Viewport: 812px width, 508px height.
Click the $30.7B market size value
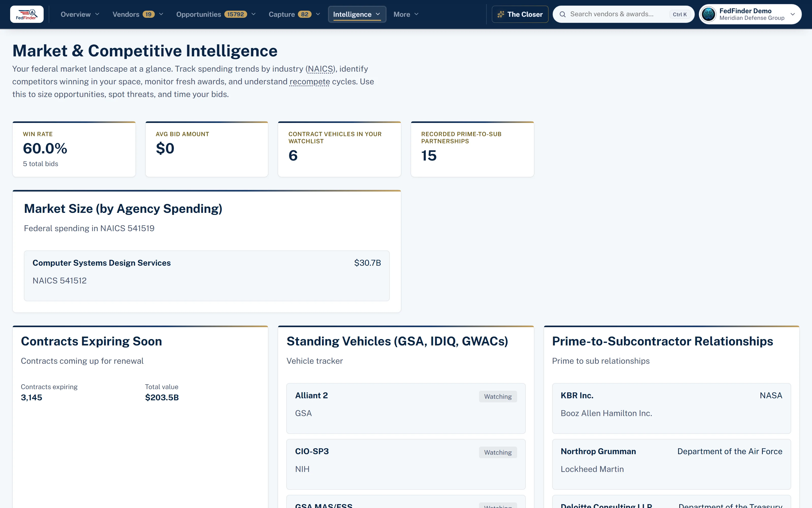point(367,263)
